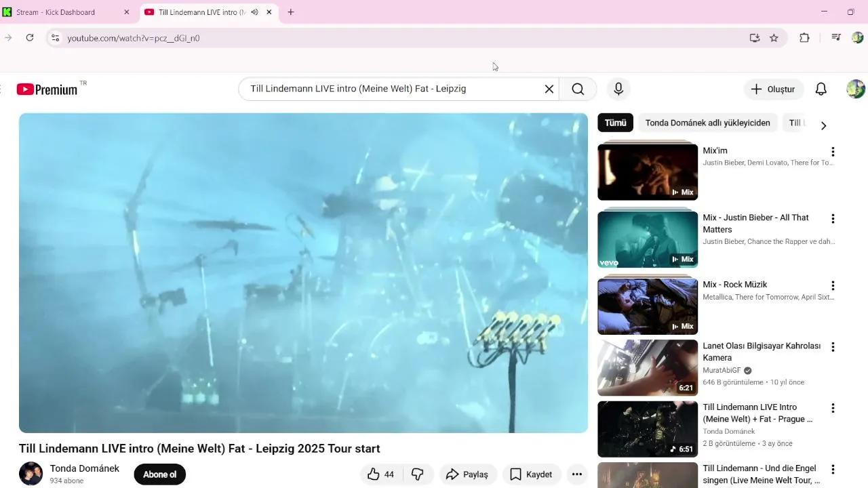Click the magnifier search button
Image resolution: width=868 pixels, height=488 pixels.
[578, 89]
